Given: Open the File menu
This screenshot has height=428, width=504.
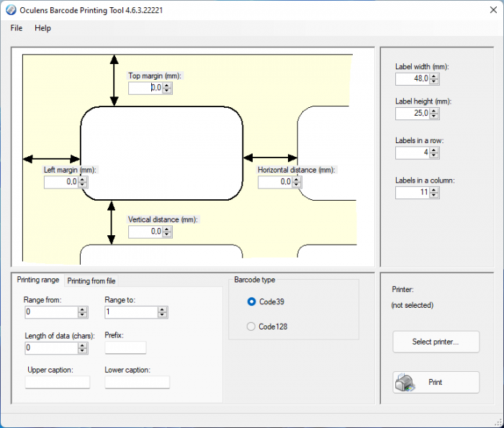Looking at the screenshot, I should (17, 28).
